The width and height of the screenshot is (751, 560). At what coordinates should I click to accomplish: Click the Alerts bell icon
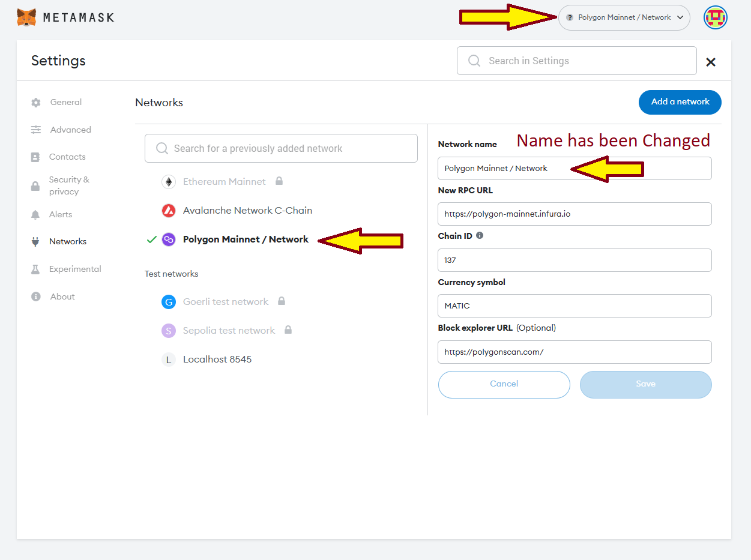[36, 215]
